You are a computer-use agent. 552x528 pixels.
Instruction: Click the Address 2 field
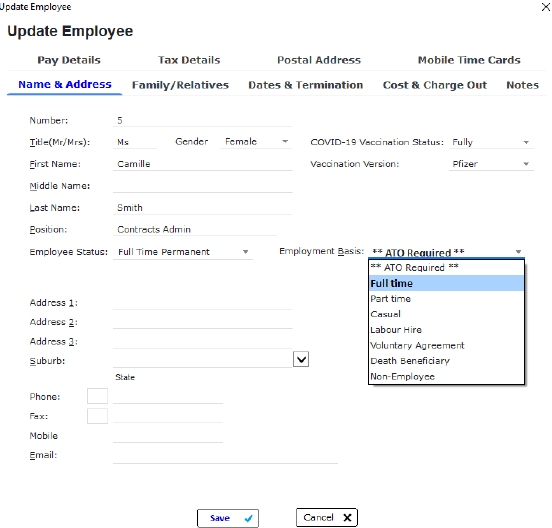click(202, 322)
